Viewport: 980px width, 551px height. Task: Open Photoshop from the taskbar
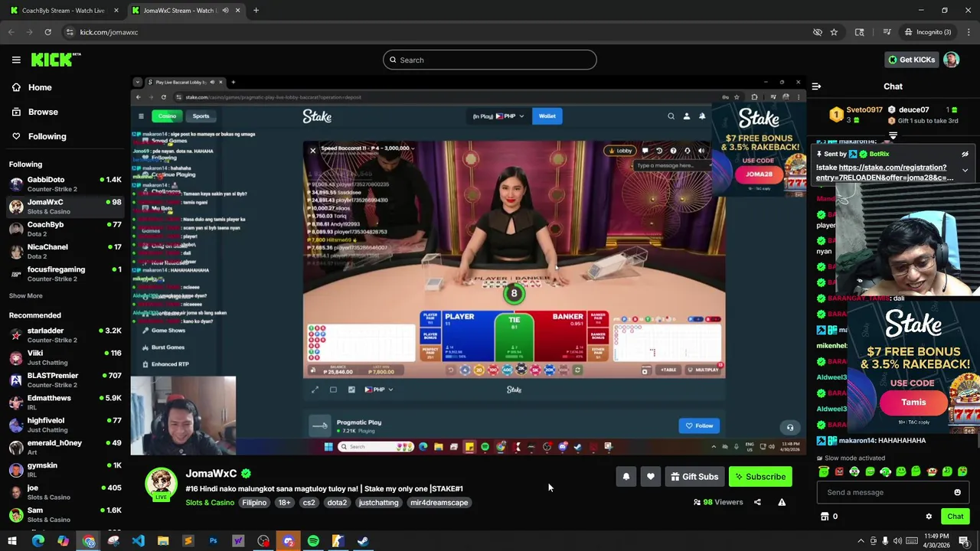point(213,542)
